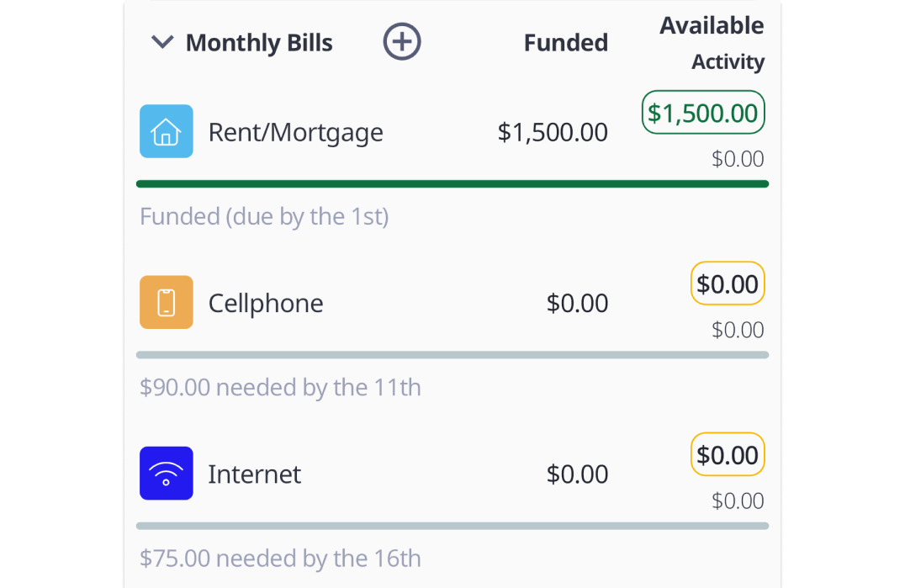Image resolution: width=905 pixels, height=588 pixels.
Task: Click the Monthly Bills group title
Action: click(259, 43)
